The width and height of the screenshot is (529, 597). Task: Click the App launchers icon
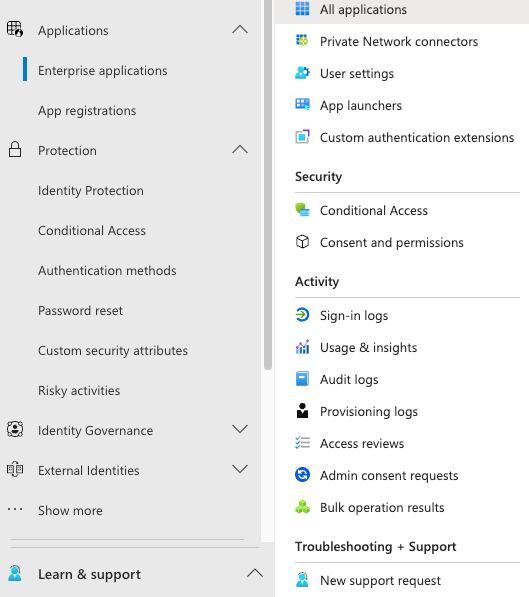302,104
